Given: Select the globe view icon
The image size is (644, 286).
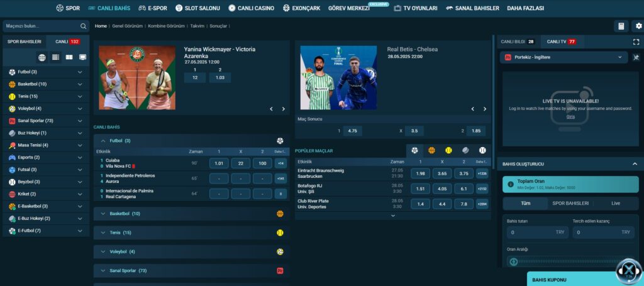Looking at the screenshot, I should click(x=42, y=57).
